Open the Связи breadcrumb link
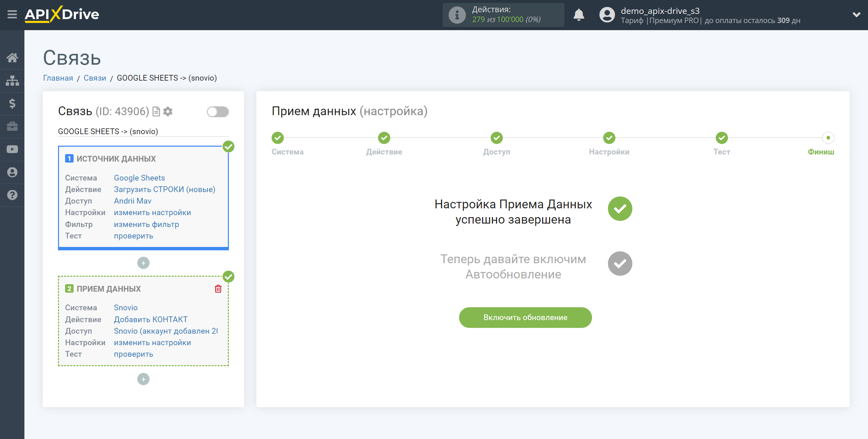 (95, 78)
